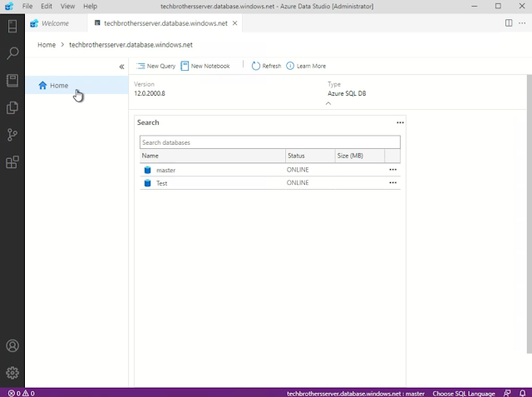Screen dimensions: 532x397
Task: Click the master database cylinder icon
Action: point(147,170)
